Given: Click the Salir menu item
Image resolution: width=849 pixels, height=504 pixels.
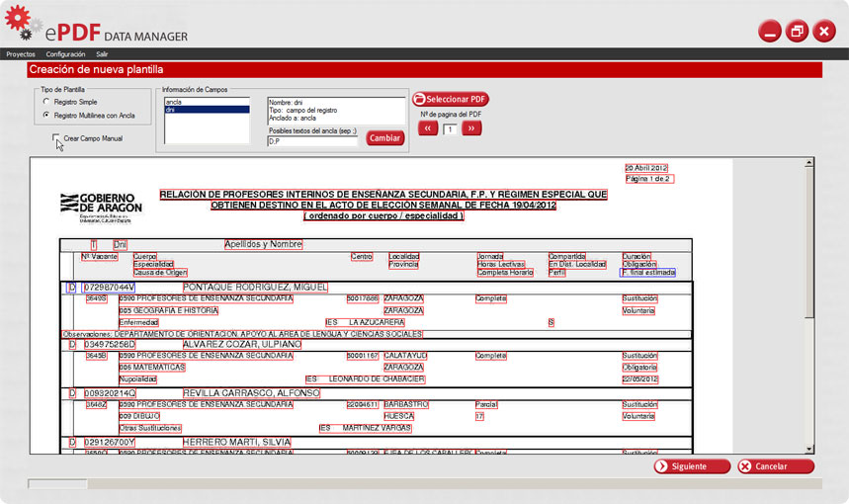Looking at the screenshot, I should point(102,53).
